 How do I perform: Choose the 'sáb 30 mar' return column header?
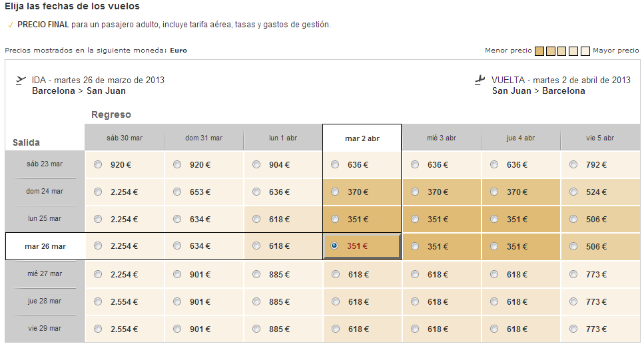pos(125,138)
